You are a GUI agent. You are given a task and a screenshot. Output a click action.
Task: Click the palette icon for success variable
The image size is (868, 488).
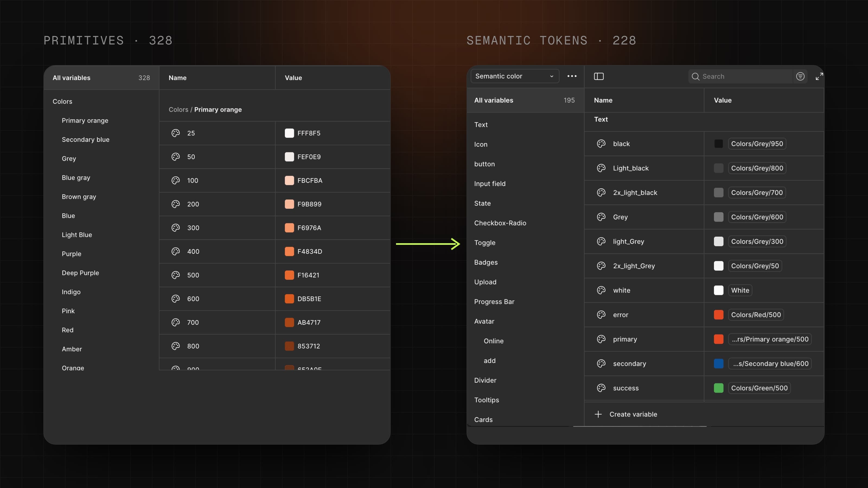pos(601,388)
